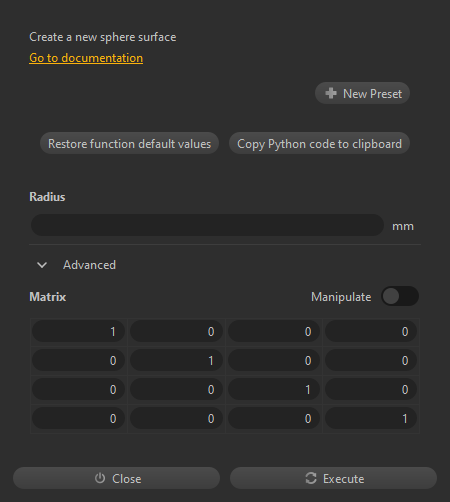Click the refresh icon on Execute button
Screen dimensions: 450x502
pyautogui.click(x=311, y=478)
